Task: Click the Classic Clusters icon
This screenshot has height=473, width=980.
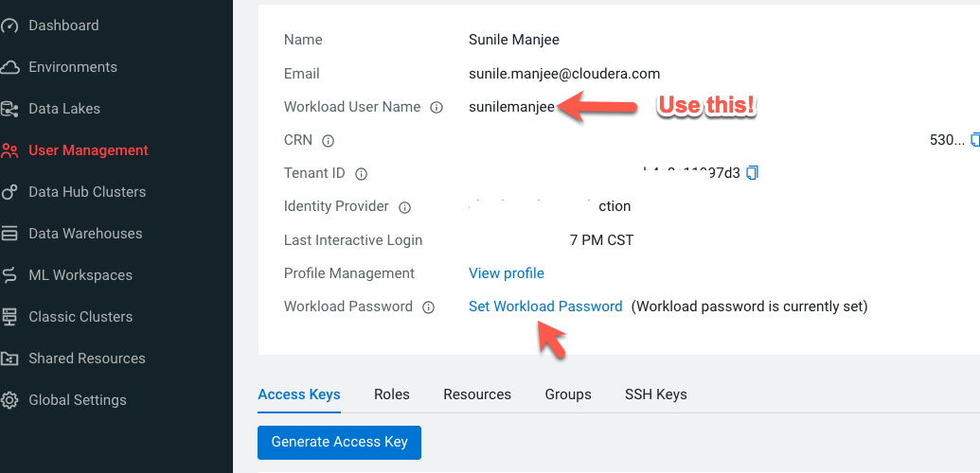Action: pos(9,317)
